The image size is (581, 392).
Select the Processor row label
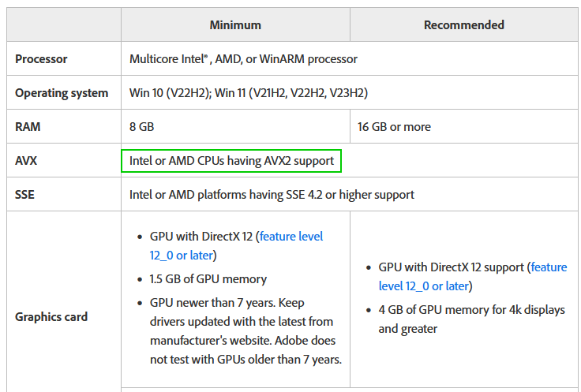[x=41, y=59]
